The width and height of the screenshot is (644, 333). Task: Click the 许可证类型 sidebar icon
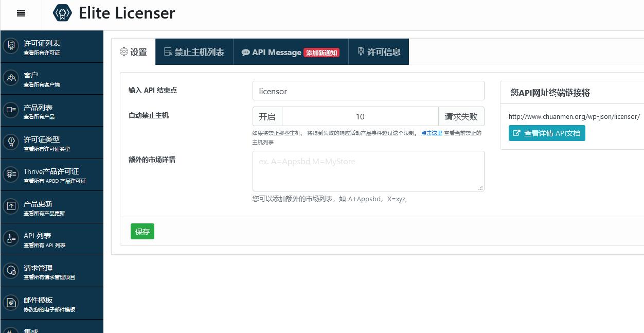pyautogui.click(x=11, y=143)
